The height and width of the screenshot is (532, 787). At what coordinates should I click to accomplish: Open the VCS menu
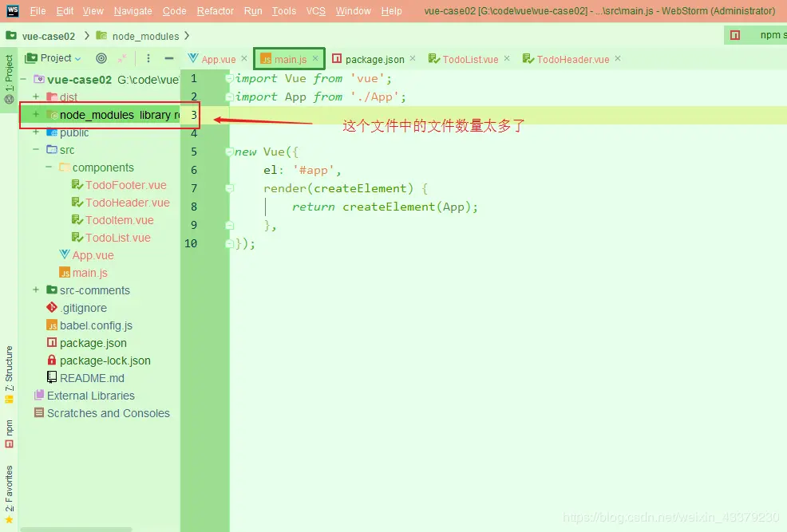(316, 10)
